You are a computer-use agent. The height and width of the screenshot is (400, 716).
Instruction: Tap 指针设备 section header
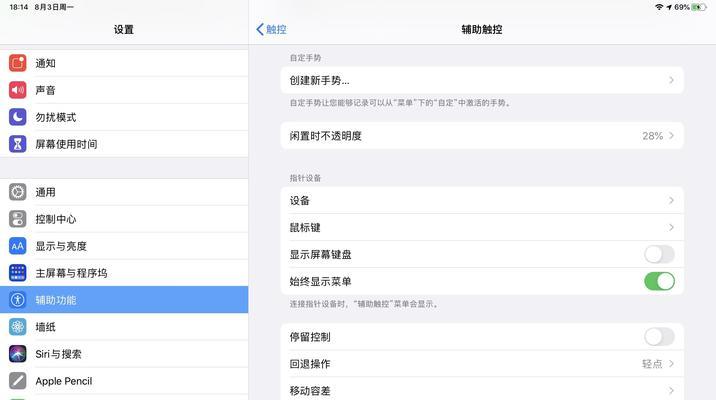tap(305, 178)
